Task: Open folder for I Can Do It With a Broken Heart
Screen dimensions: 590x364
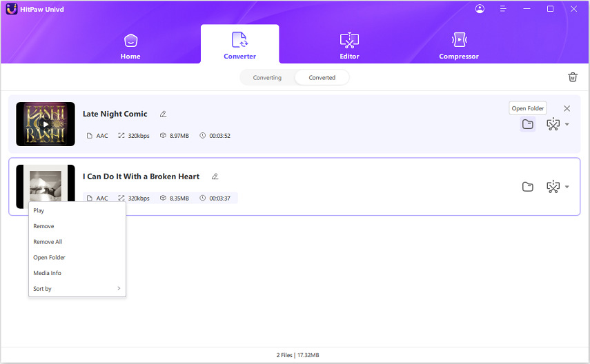Action: pos(527,187)
